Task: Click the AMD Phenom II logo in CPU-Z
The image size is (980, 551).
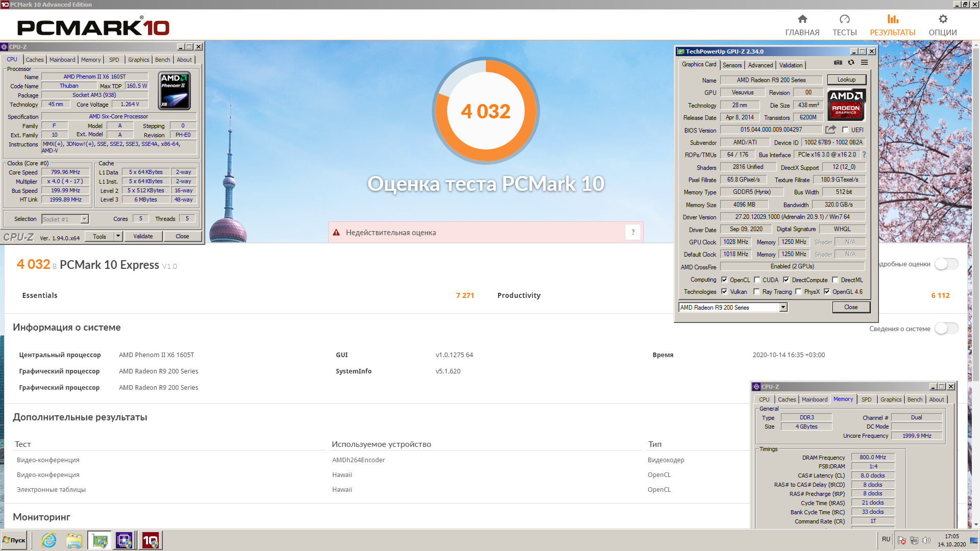Action: pos(175,91)
